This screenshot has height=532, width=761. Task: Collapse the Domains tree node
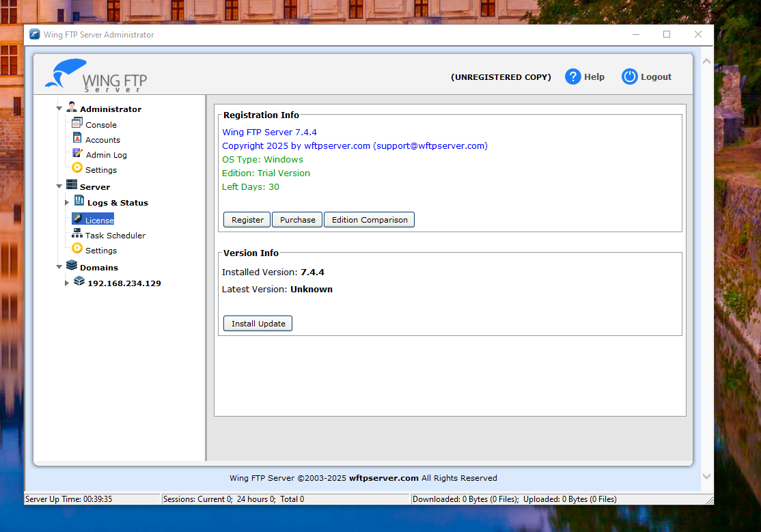pyautogui.click(x=59, y=267)
